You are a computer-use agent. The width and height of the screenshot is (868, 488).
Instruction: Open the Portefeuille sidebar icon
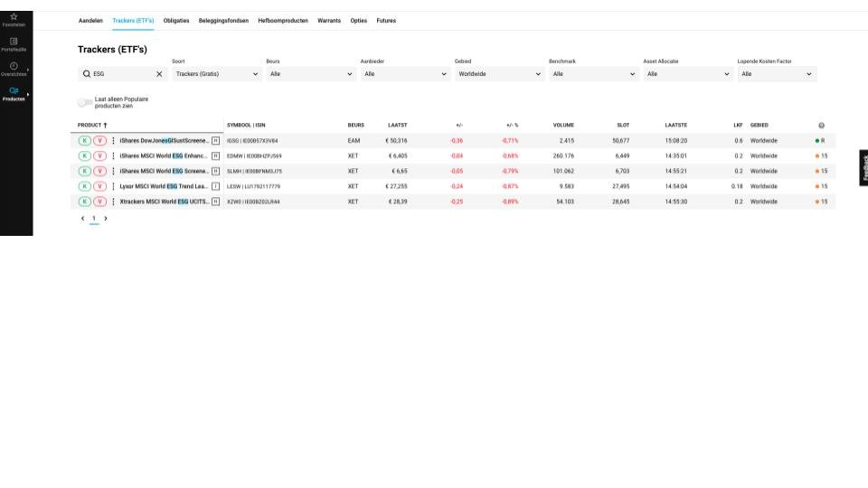pyautogui.click(x=14, y=42)
